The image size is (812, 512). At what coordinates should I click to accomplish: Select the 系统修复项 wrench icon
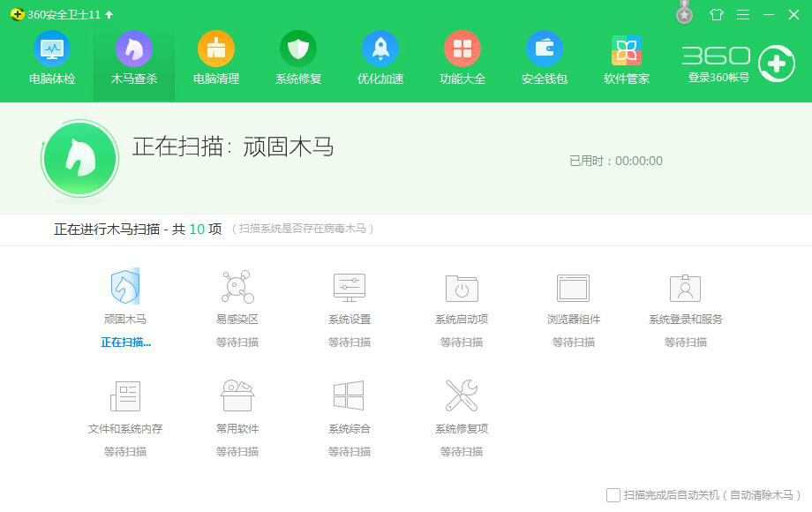point(462,395)
